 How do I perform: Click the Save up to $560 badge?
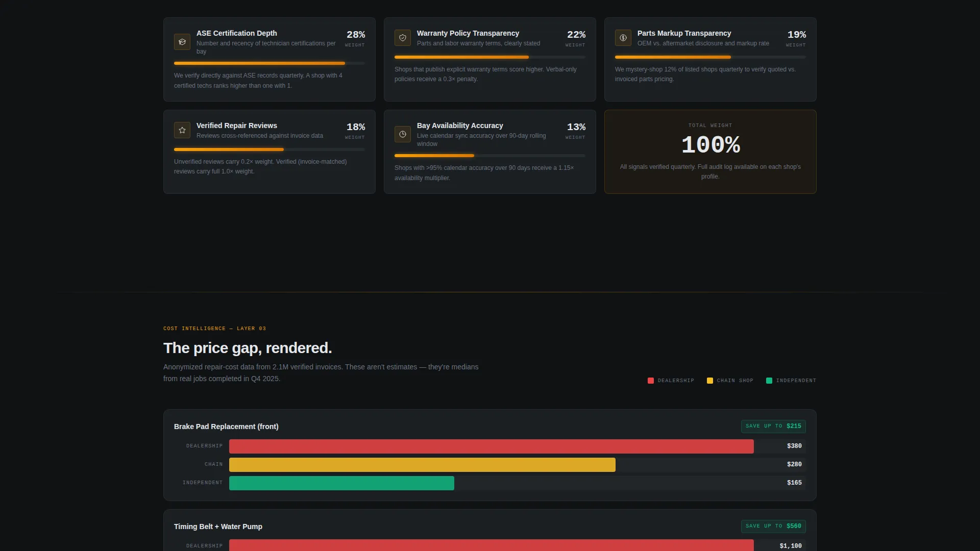tap(773, 527)
